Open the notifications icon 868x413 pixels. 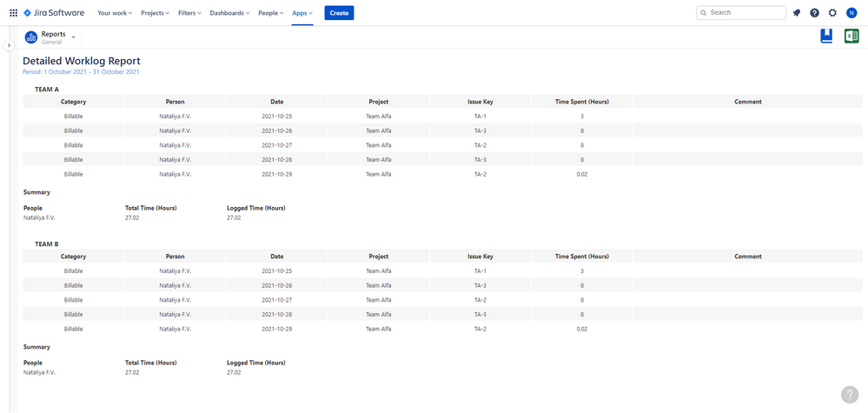[797, 13]
